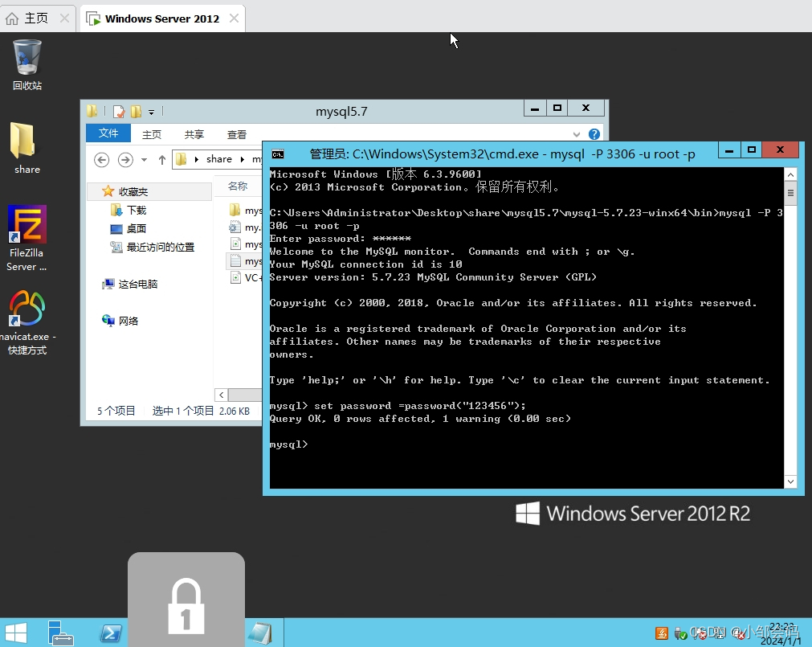Viewport: 812px width, 647px height.
Task: Click the cmd window system menu icon
Action: pos(278,154)
